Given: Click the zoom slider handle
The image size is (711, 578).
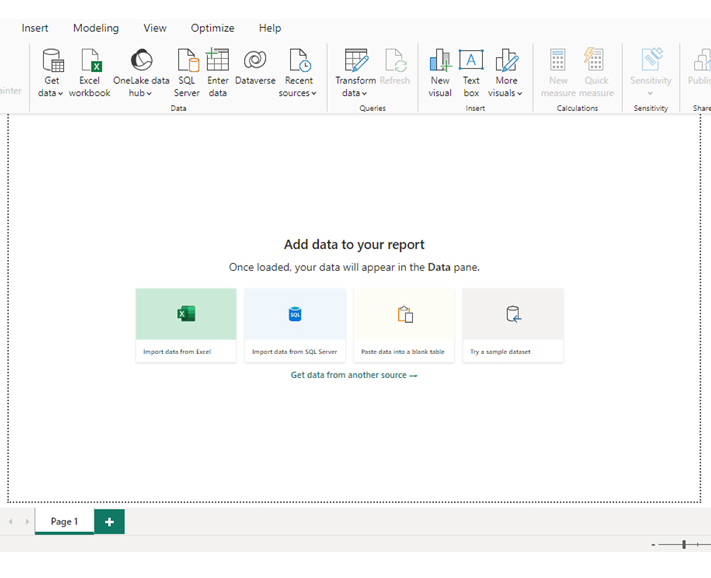Looking at the screenshot, I should 684,544.
